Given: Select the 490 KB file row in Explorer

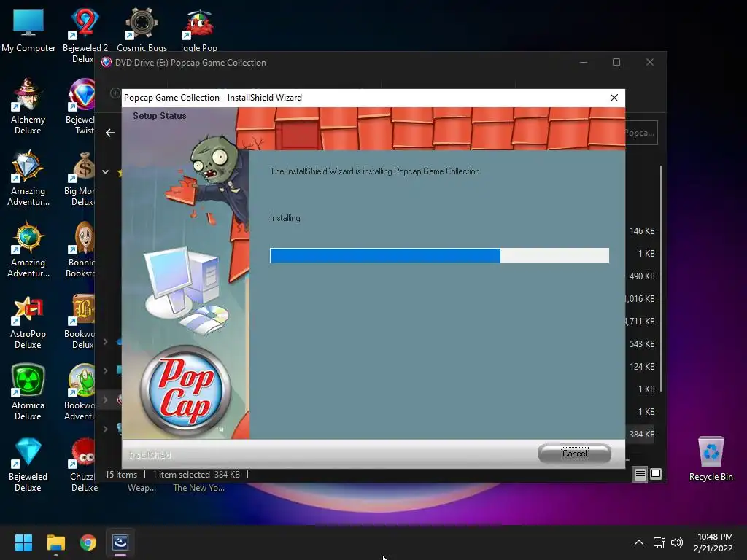Looking at the screenshot, I should 641,276.
